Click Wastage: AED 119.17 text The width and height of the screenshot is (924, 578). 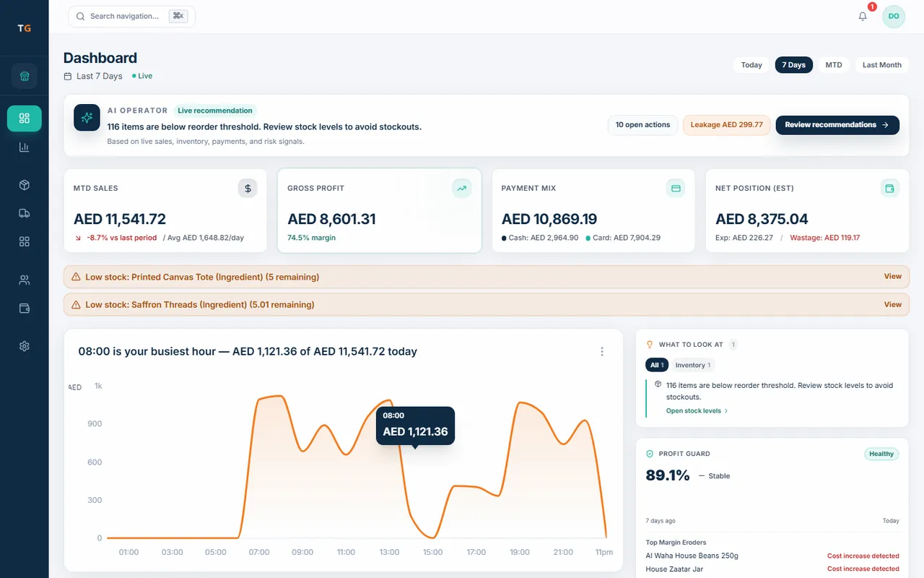825,238
